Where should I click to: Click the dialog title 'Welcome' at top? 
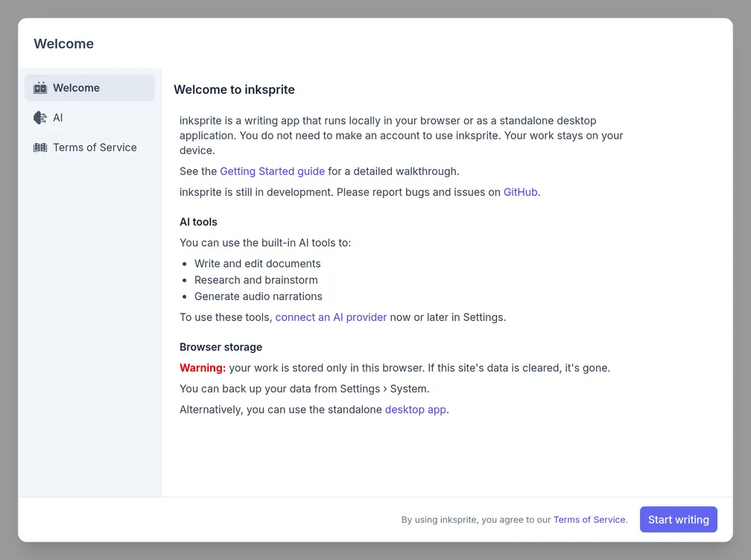click(64, 43)
